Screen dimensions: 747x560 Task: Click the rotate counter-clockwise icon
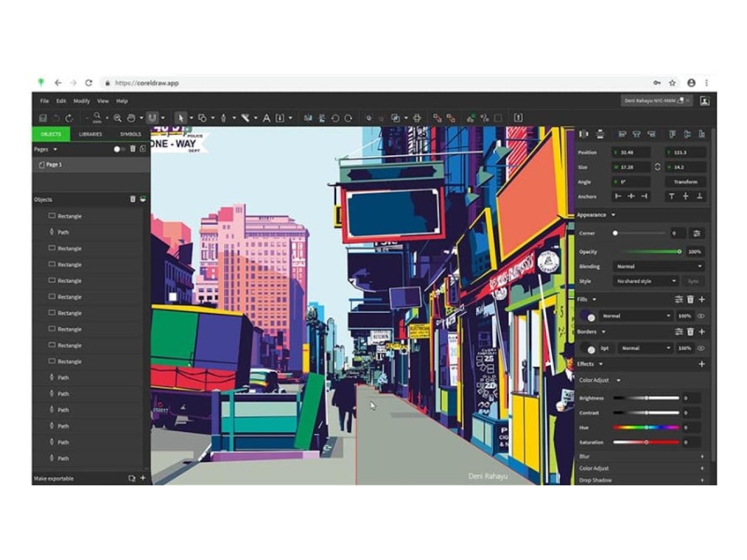pyautogui.click(x=335, y=118)
